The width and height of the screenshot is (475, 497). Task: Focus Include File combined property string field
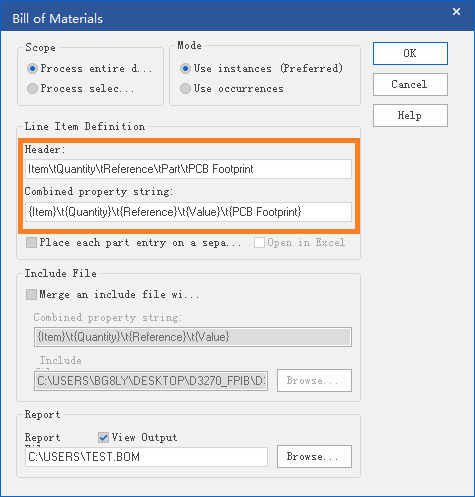pyautogui.click(x=193, y=337)
